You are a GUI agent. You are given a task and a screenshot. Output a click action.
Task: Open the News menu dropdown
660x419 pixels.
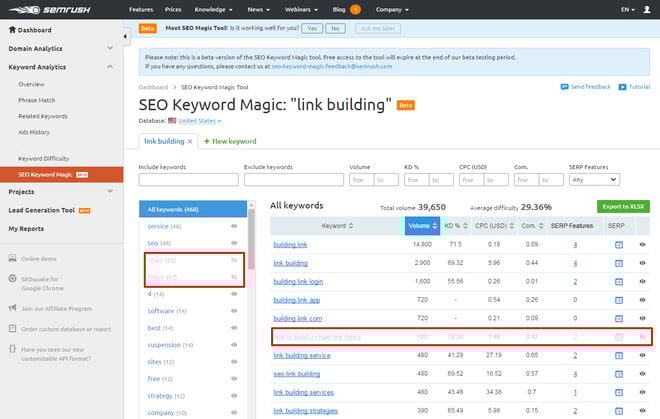tap(258, 9)
